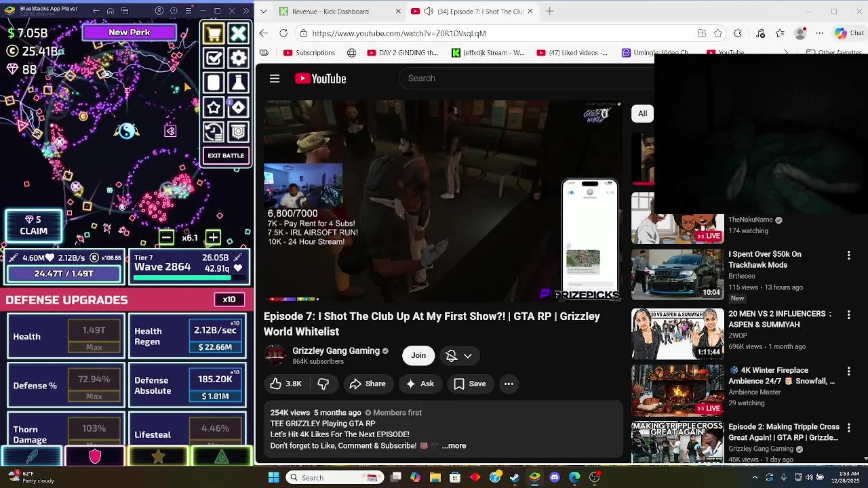Increase game speed with the plus button
The width and height of the screenshot is (868, 488).
[x=213, y=237]
